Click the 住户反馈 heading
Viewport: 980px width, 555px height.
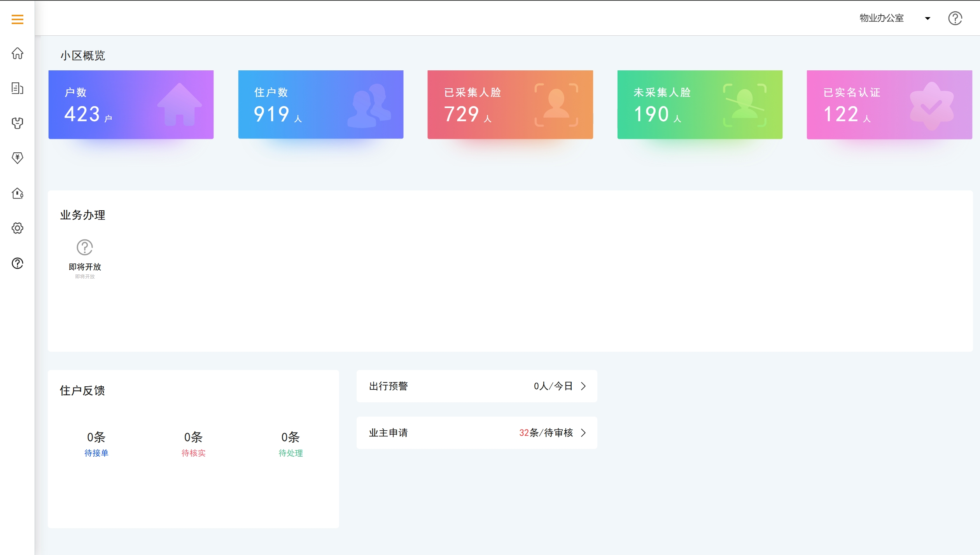coord(82,391)
